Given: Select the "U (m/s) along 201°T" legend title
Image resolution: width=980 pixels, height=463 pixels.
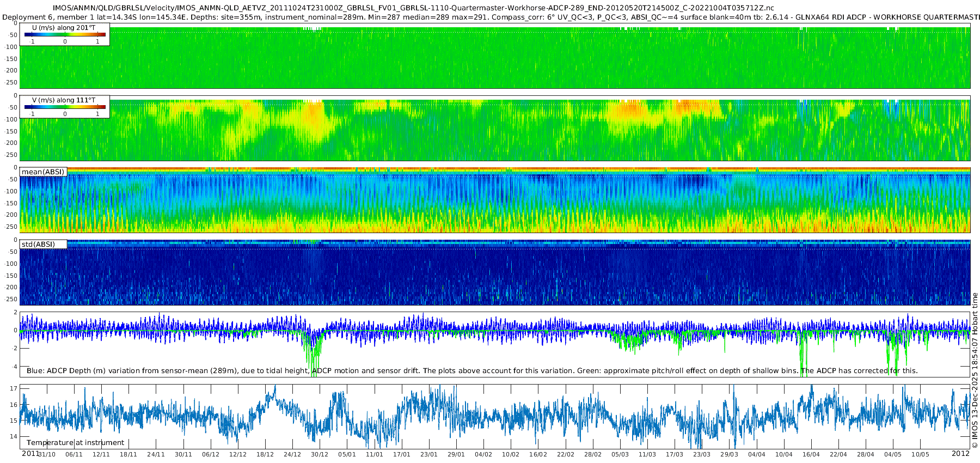Looking at the screenshot, I should [x=64, y=27].
